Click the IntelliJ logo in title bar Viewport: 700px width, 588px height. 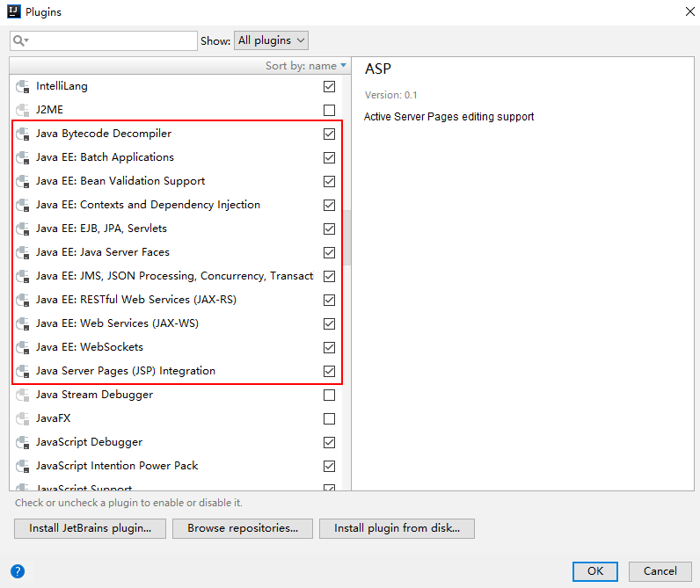pos(14,11)
